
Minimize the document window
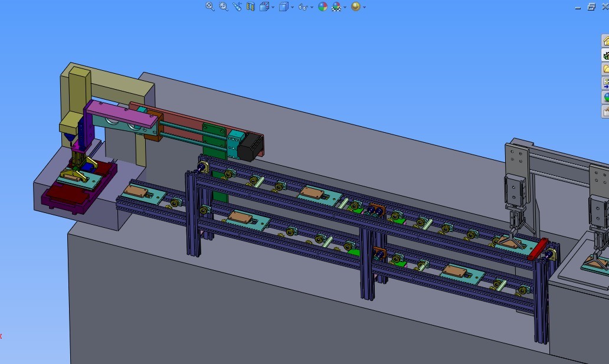tap(578, 7)
